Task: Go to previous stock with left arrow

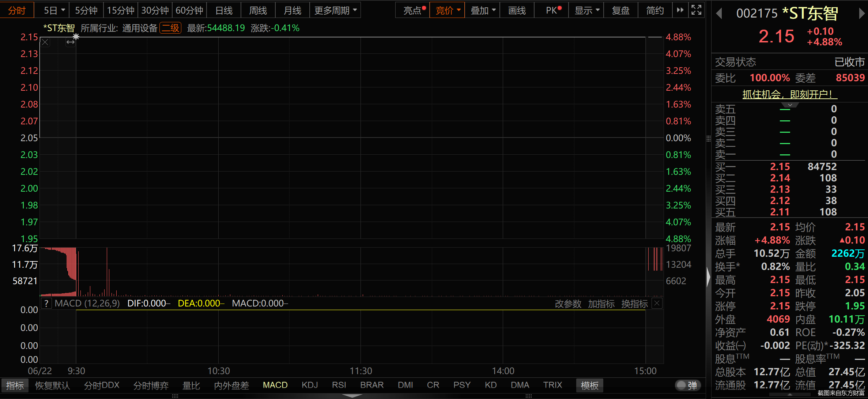Action: pos(719,14)
